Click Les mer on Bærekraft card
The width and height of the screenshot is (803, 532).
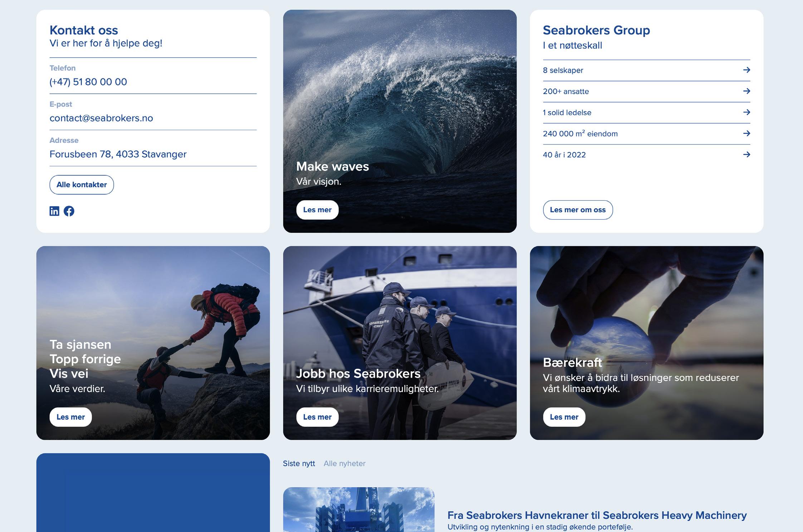click(564, 417)
